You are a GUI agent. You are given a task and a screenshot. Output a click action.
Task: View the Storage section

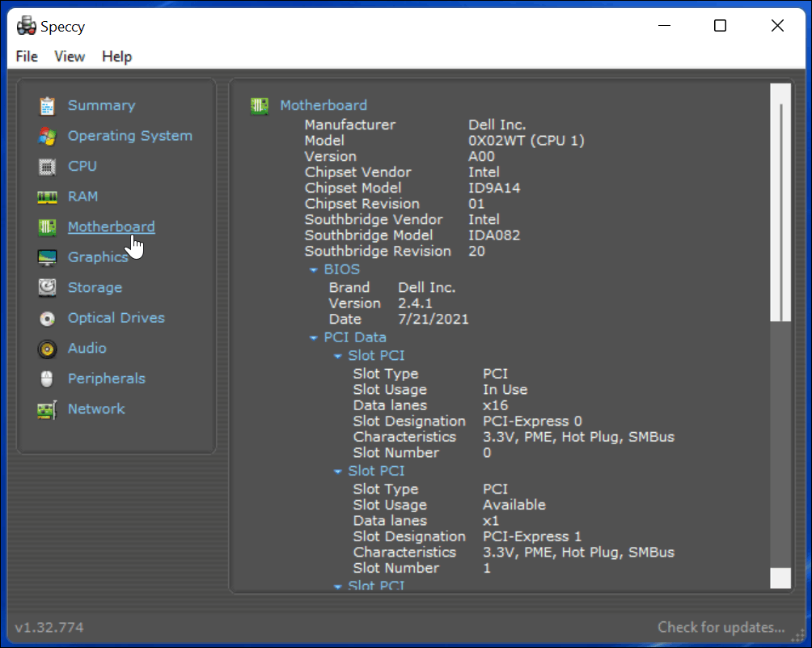click(x=95, y=287)
